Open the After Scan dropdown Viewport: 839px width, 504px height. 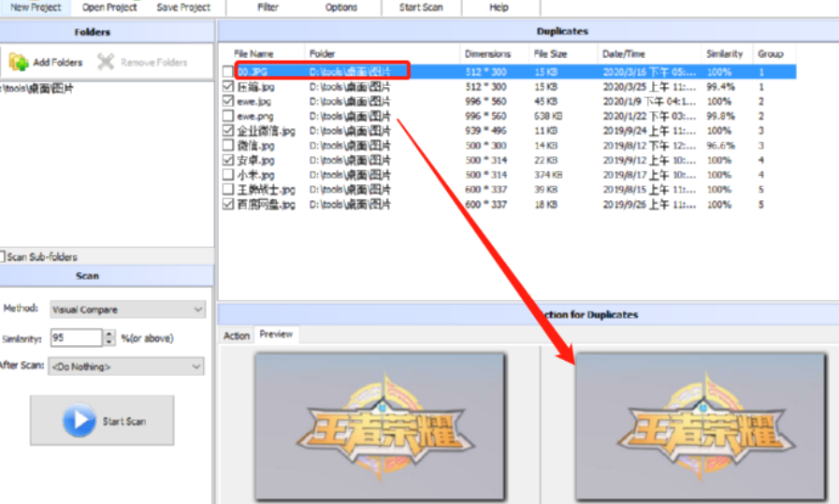point(125,367)
